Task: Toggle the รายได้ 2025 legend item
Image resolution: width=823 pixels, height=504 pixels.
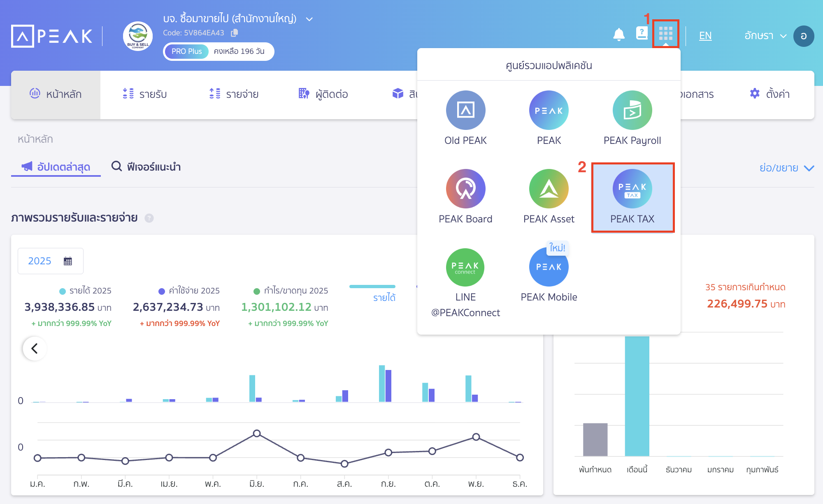Action: (x=86, y=290)
